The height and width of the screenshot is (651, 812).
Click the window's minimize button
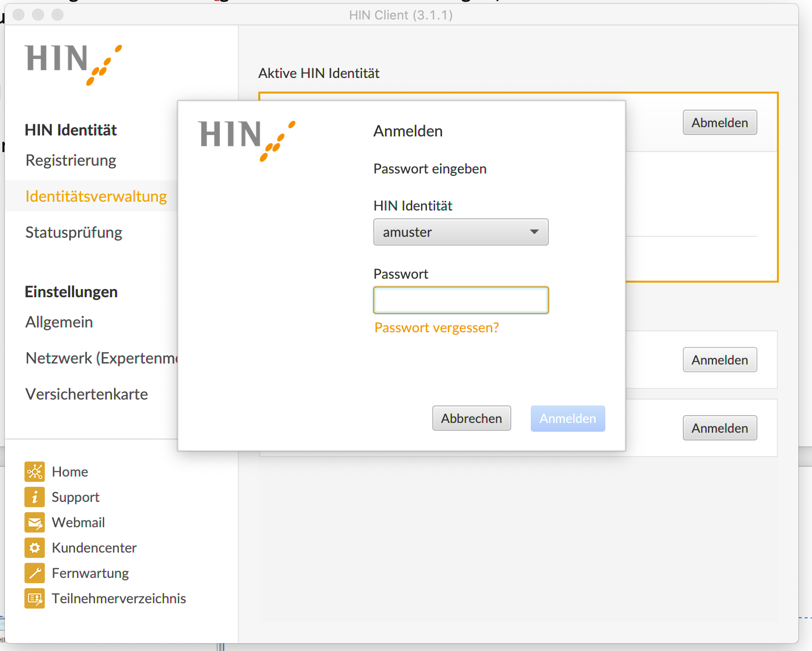click(x=38, y=15)
